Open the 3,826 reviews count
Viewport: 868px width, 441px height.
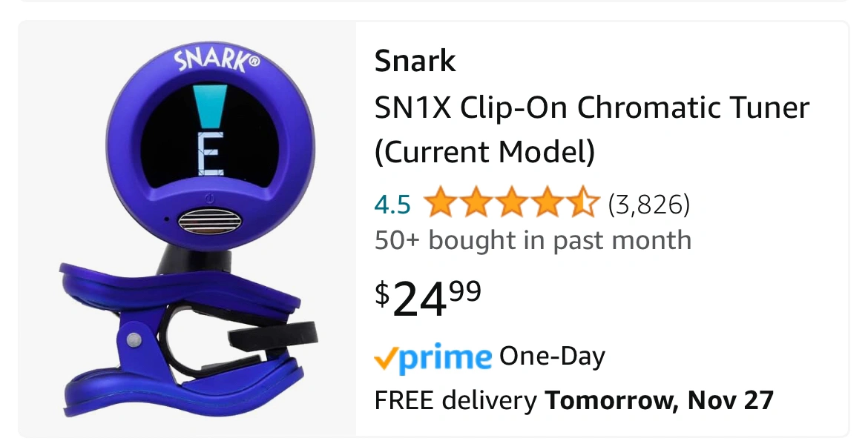(649, 205)
